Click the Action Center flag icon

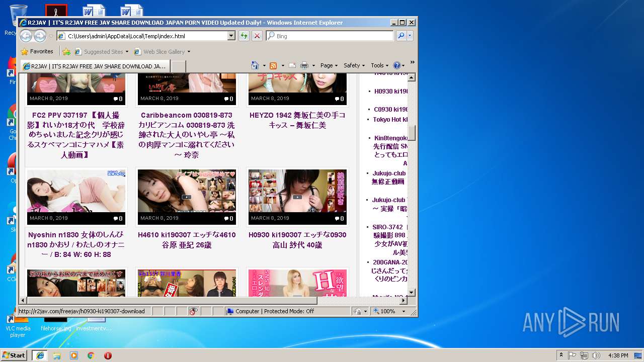point(572,355)
